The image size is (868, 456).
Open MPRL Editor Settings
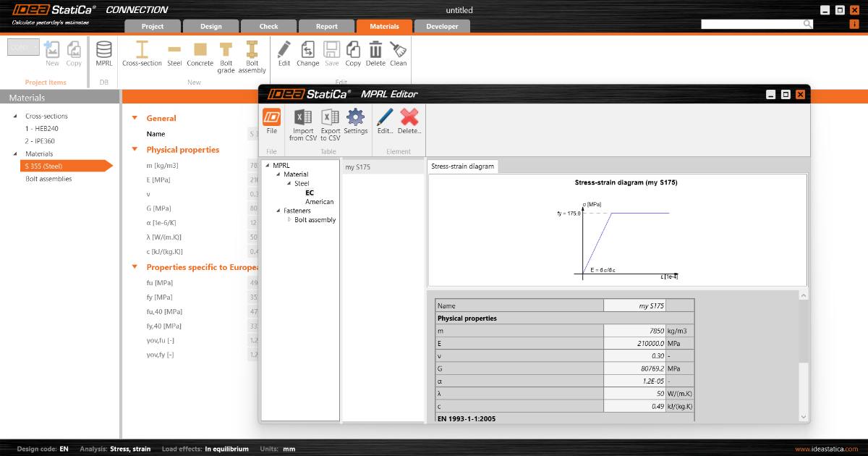coord(356,122)
